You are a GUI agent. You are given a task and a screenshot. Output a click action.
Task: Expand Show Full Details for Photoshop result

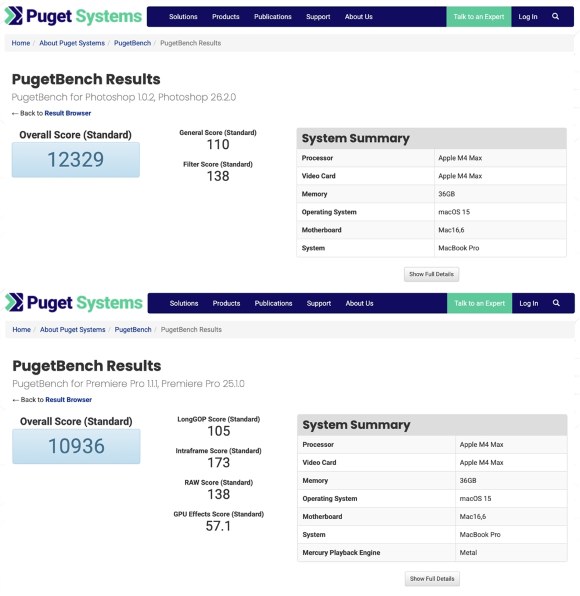431,274
